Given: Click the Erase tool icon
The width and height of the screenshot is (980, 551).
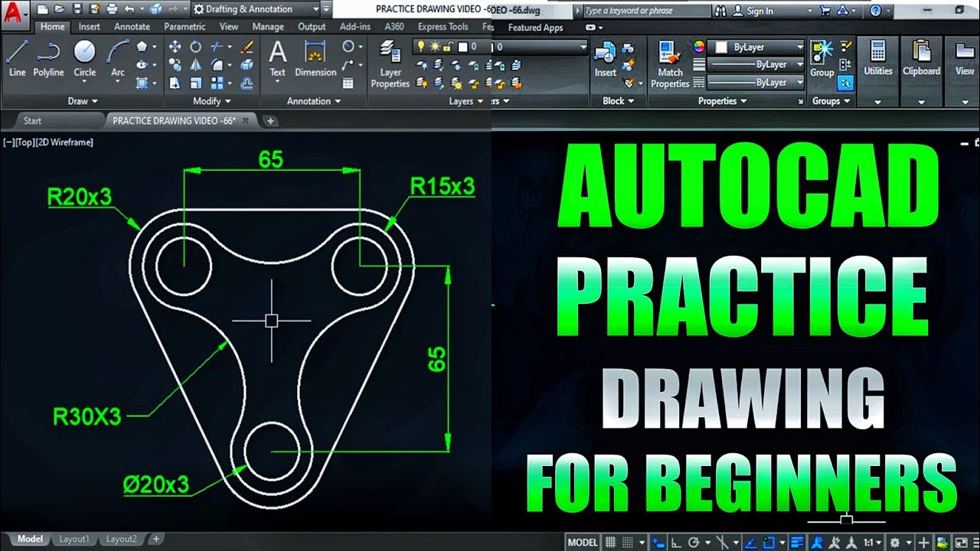Looking at the screenshot, I should (247, 47).
